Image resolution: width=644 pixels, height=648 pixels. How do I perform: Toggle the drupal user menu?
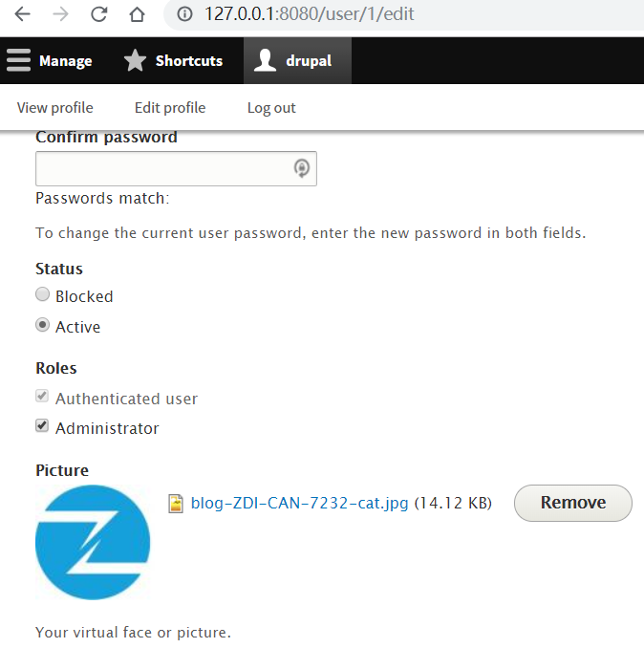pos(297,61)
